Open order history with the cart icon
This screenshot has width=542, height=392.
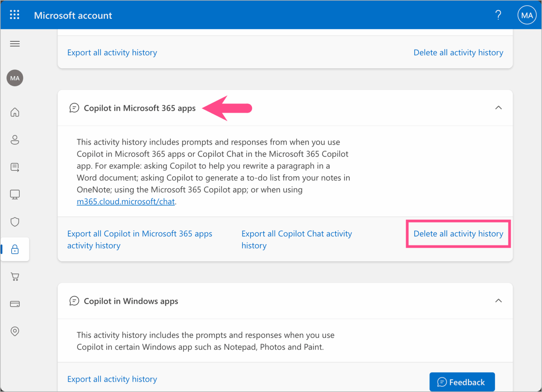coord(15,277)
